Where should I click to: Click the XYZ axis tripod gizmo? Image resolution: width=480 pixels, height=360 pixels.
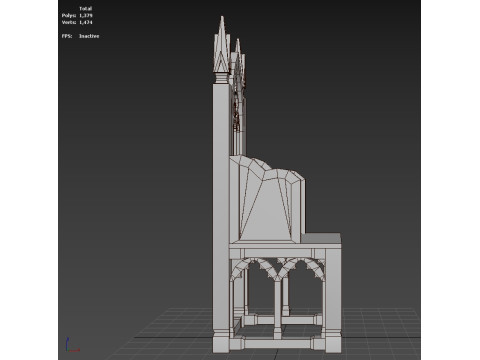(72, 345)
